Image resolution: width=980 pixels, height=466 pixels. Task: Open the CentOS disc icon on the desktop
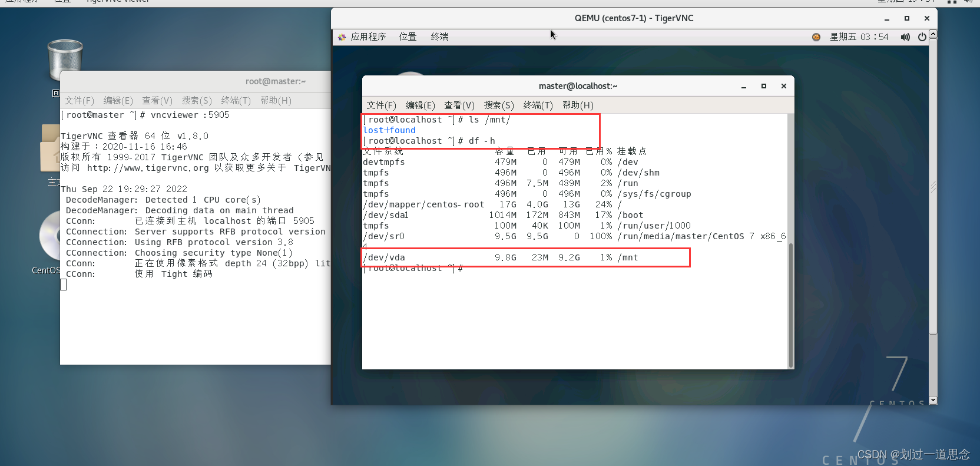[x=50, y=236]
